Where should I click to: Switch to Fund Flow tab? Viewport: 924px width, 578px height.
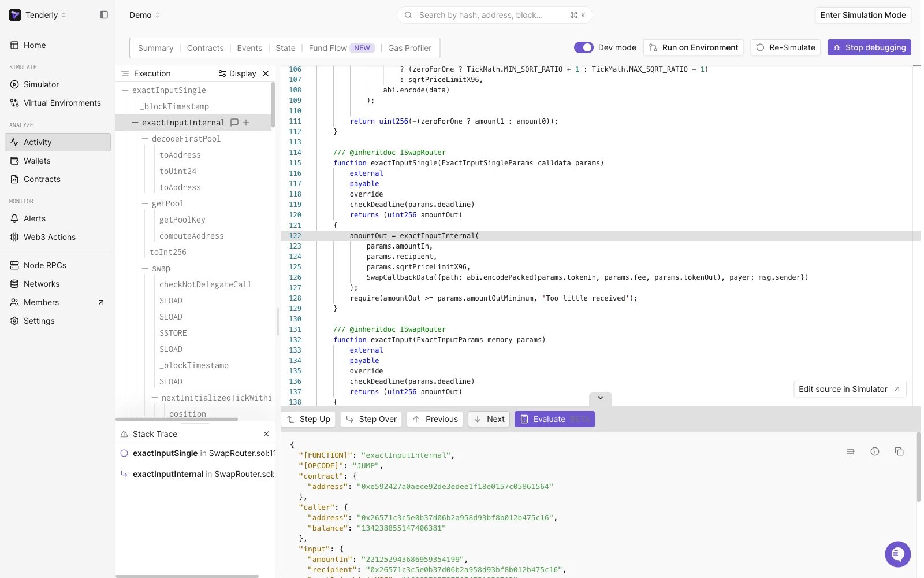tap(341, 48)
